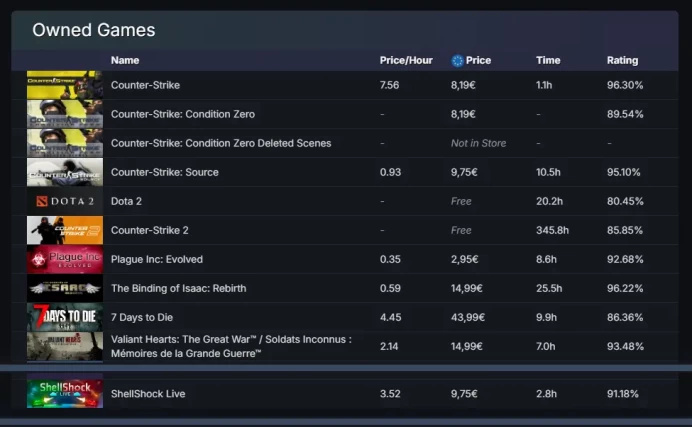The height and width of the screenshot is (427, 692).
Task: Click the 3.52 price per hour value
Action: pyautogui.click(x=390, y=394)
